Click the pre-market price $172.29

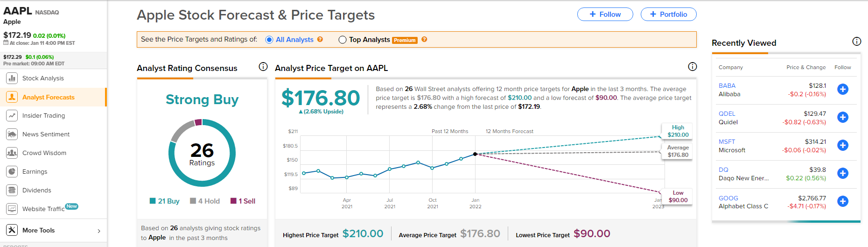(13, 57)
